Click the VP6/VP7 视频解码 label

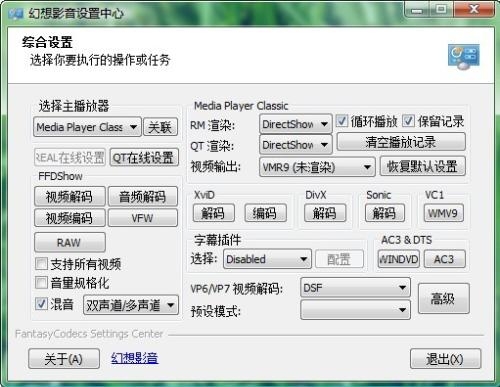pyautogui.click(x=236, y=288)
